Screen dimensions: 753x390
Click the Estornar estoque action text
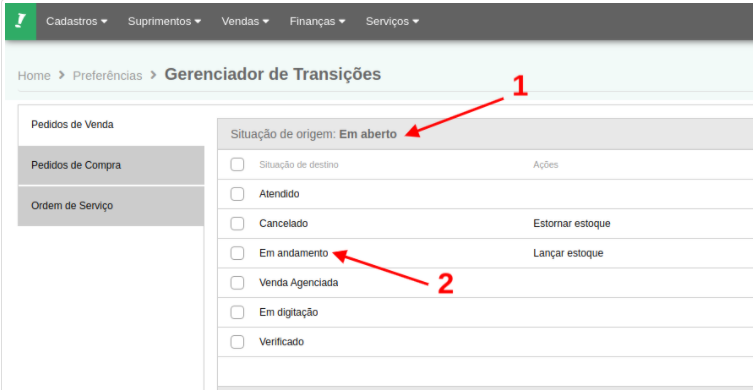[x=571, y=224]
